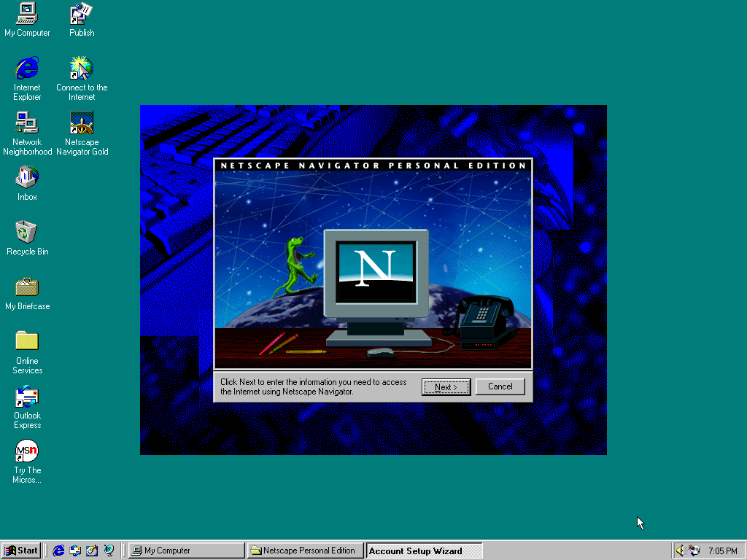The height and width of the screenshot is (560, 747).
Task: Switch to My Computer taskbar window
Action: [x=186, y=551]
